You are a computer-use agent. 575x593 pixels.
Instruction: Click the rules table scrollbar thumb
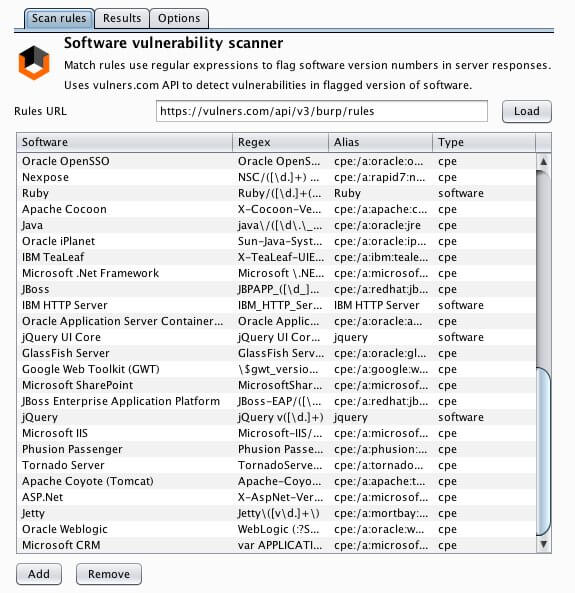[x=544, y=452]
